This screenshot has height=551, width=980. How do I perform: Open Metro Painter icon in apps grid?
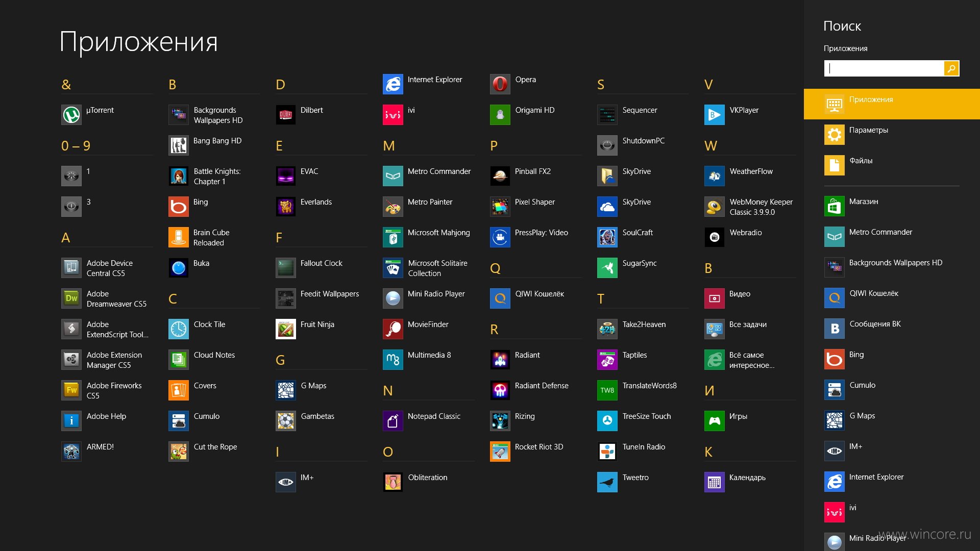(393, 207)
